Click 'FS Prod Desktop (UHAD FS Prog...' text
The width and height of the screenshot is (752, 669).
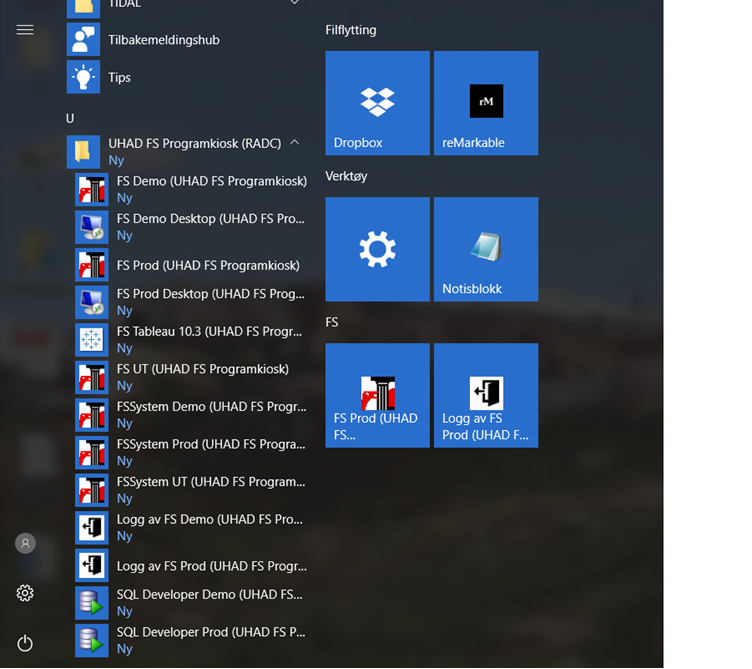[x=211, y=294]
